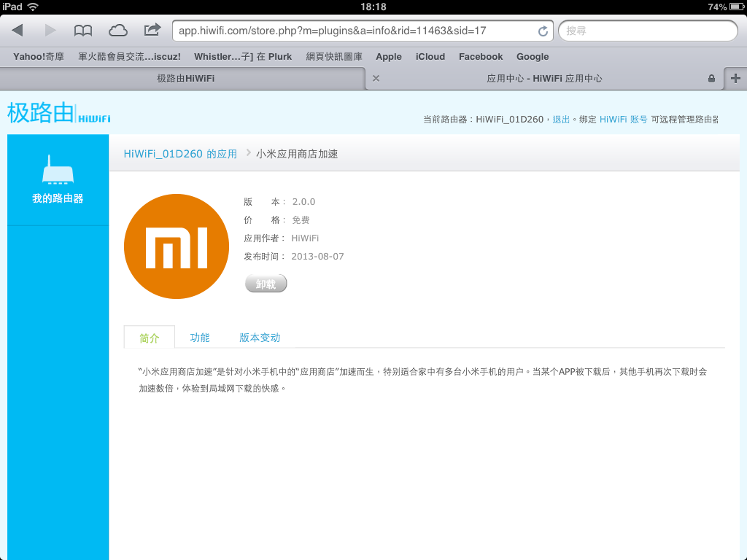Click the orange MI app icon
Image resolution: width=747 pixels, height=560 pixels.
[177, 246]
